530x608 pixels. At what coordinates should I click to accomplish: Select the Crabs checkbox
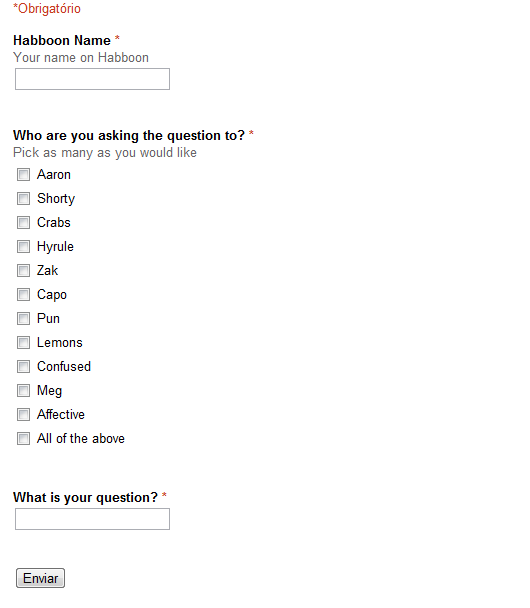23,223
